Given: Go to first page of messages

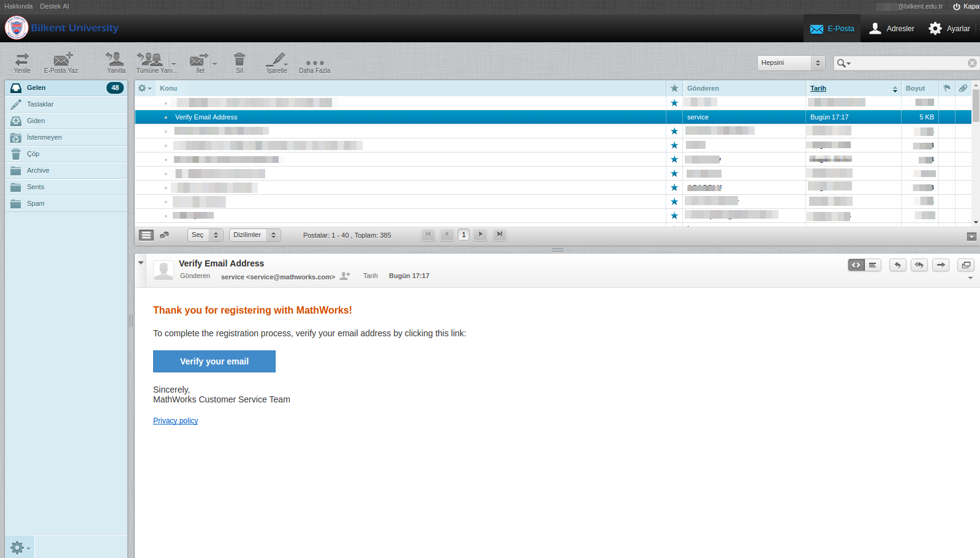Looking at the screenshot, I should point(428,235).
